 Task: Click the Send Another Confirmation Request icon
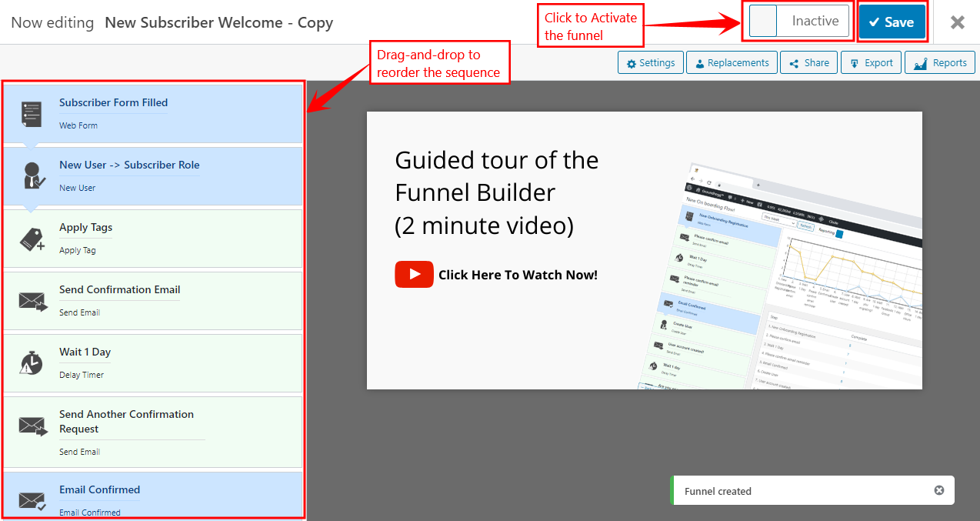click(32, 426)
